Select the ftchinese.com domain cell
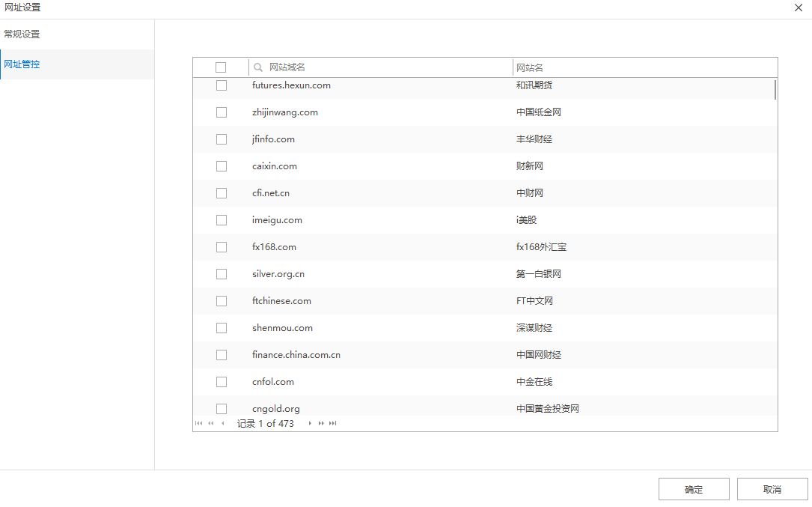The height and width of the screenshot is (507, 812). coord(281,300)
